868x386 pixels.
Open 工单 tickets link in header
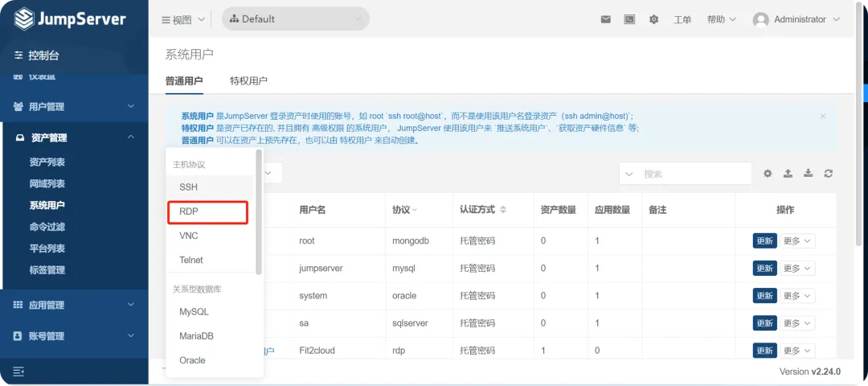point(682,19)
